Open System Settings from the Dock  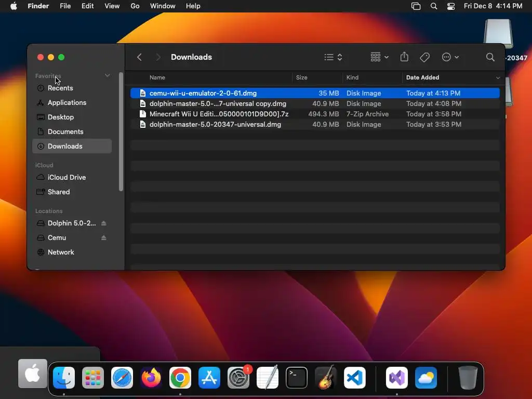[238, 377]
